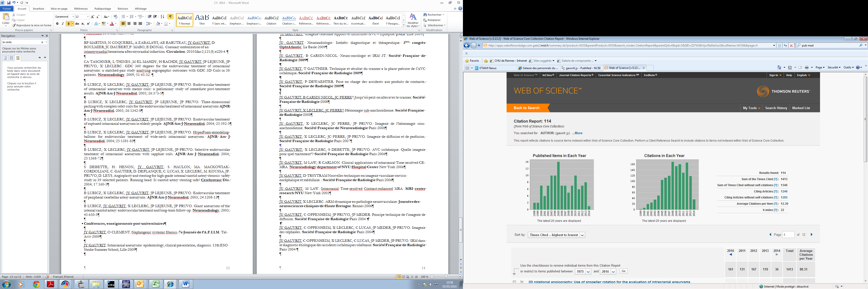Image resolution: width=868 pixels, height=289 pixels.
Task: Toggle left alignment button
Action: point(123,24)
